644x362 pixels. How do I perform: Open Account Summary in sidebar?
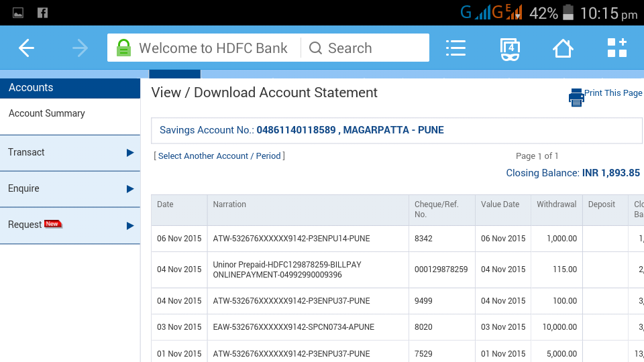(x=47, y=113)
